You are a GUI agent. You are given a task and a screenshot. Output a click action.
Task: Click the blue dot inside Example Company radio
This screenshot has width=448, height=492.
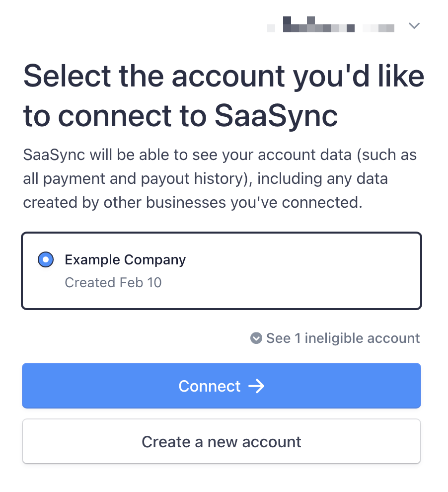46,259
